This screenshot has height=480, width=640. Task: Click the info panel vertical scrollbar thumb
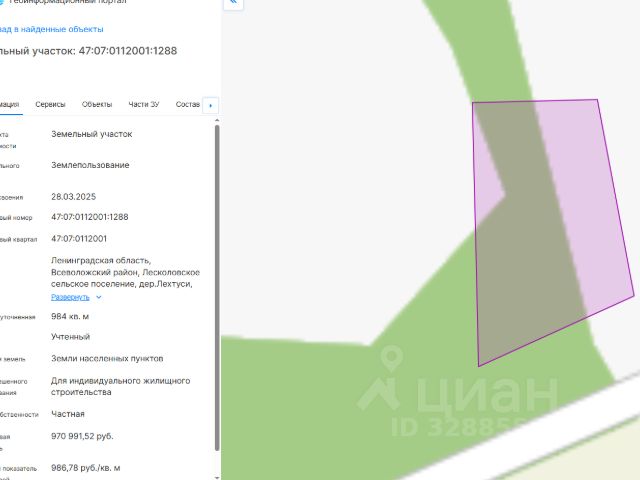pos(217,288)
